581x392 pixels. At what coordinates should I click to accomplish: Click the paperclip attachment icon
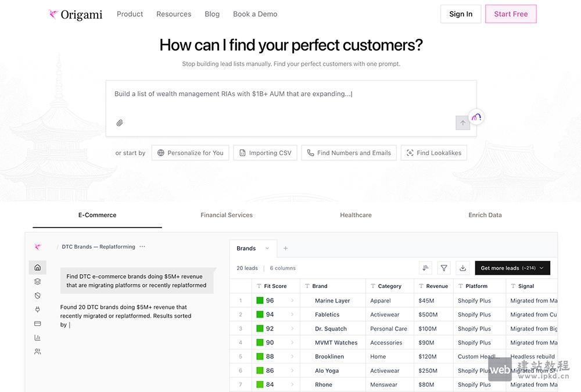pyautogui.click(x=120, y=123)
